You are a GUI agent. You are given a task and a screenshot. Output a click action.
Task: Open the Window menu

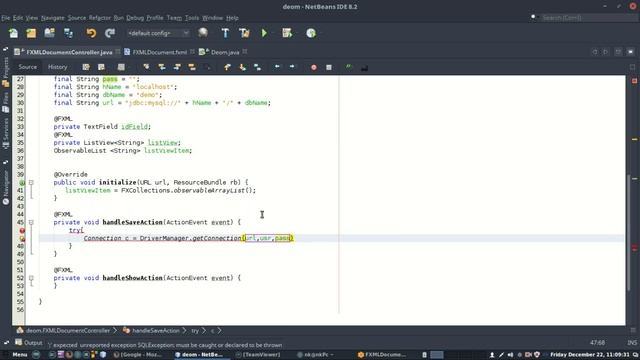[x=213, y=18]
